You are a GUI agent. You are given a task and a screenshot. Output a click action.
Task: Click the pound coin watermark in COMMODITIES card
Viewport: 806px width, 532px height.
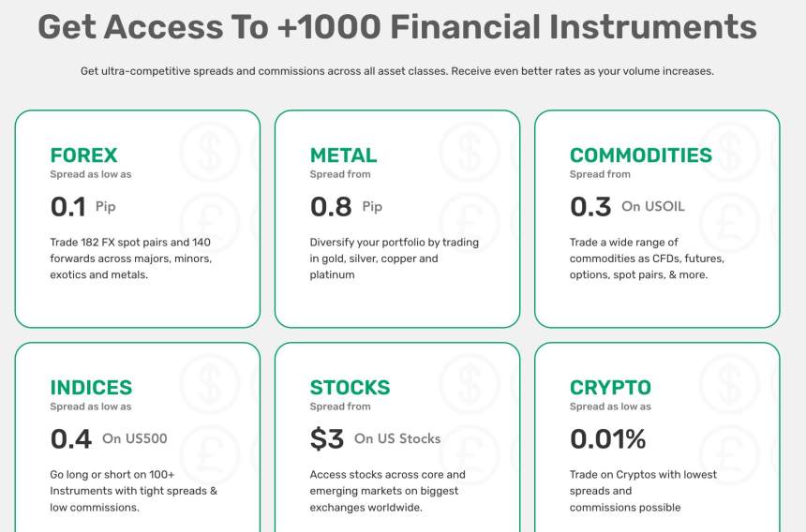(727, 222)
